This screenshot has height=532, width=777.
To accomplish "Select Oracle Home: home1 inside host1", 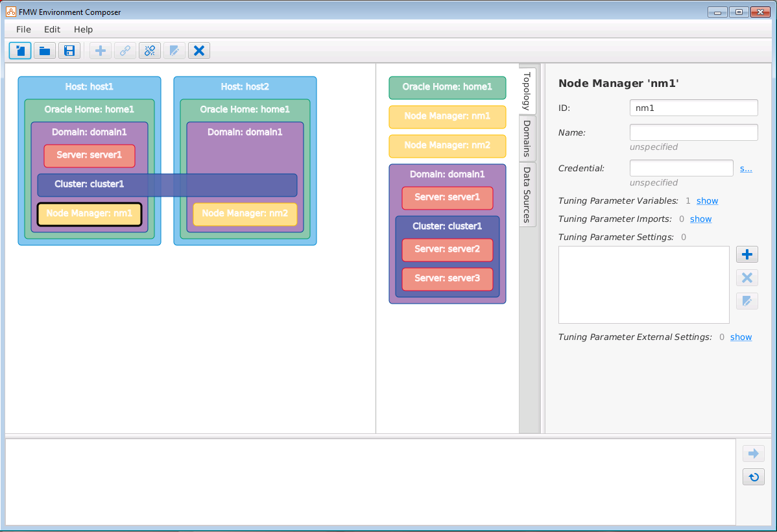I will (x=90, y=110).
